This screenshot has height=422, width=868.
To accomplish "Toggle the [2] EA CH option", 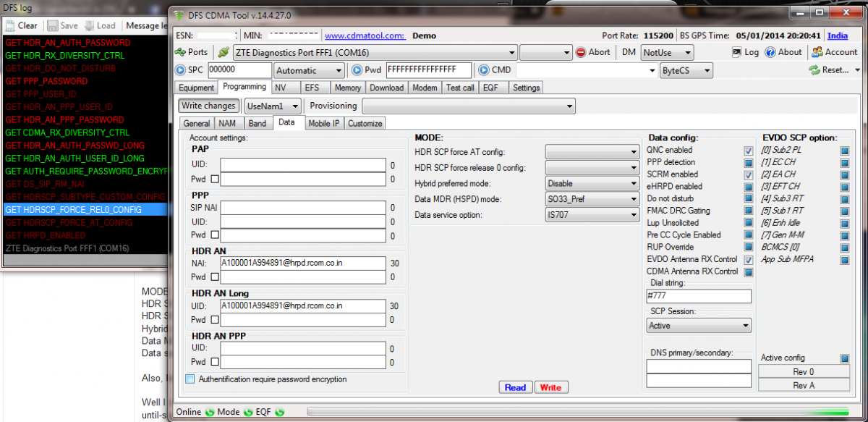I will 844,174.
